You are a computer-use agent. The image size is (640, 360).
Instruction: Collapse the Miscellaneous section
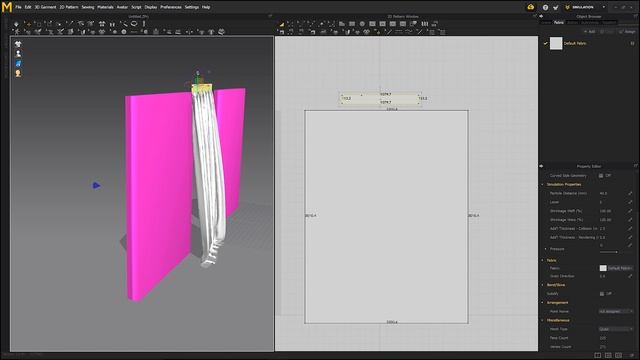pyautogui.click(x=543, y=320)
